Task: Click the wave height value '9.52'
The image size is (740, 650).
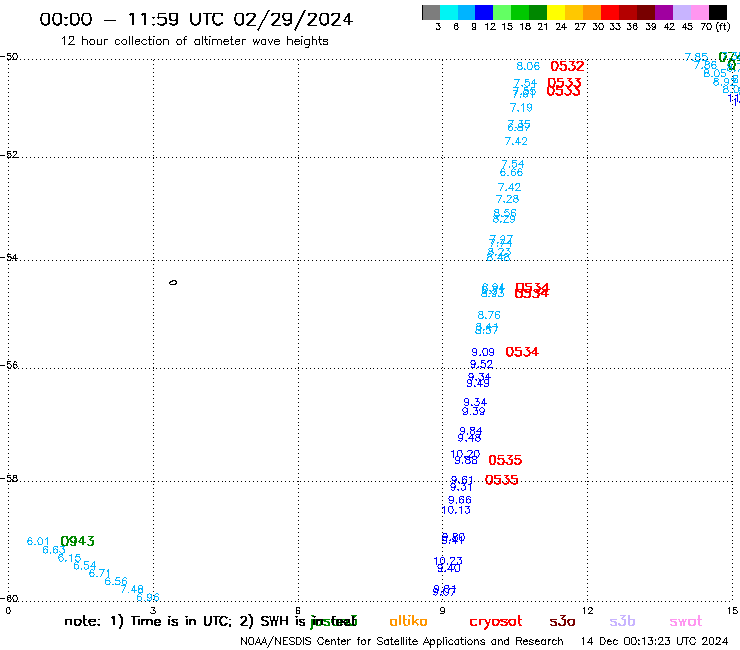Action: coord(481,364)
